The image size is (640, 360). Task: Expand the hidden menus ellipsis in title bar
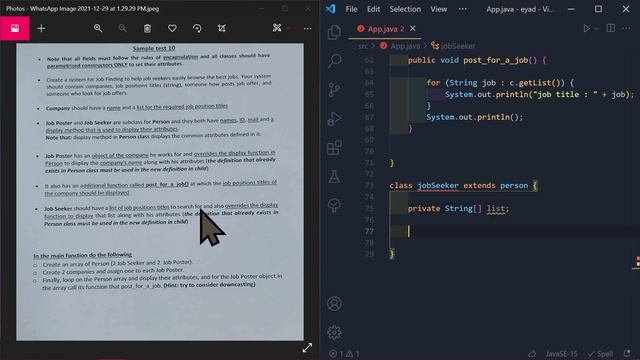(462, 9)
